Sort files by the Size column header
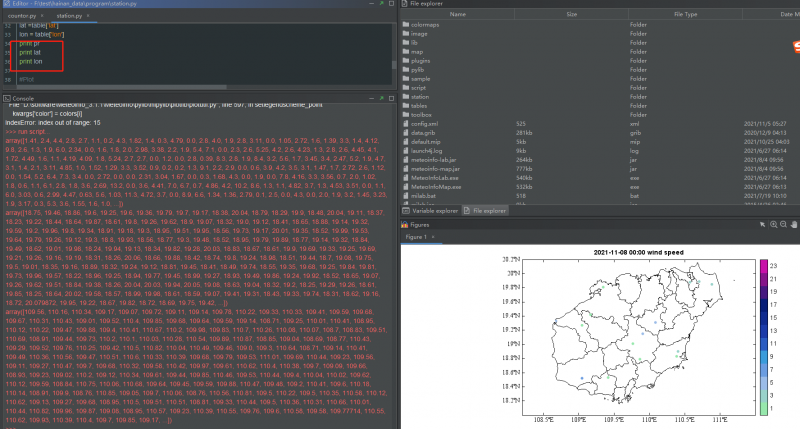The width and height of the screenshot is (800, 429). point(571,15)
